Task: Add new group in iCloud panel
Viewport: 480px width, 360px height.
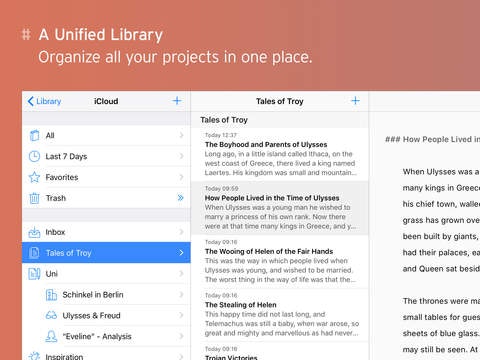Action: (177, 101)
